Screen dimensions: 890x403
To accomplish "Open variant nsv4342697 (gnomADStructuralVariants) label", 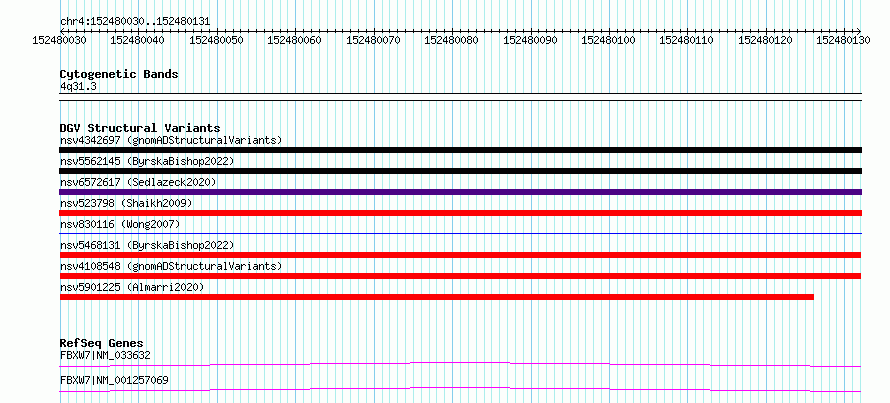I will [171, 140].
